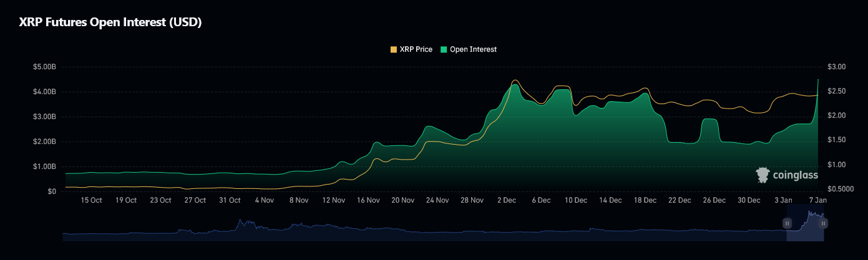Click the 8 Nov date label

click(x=300, y=200)
